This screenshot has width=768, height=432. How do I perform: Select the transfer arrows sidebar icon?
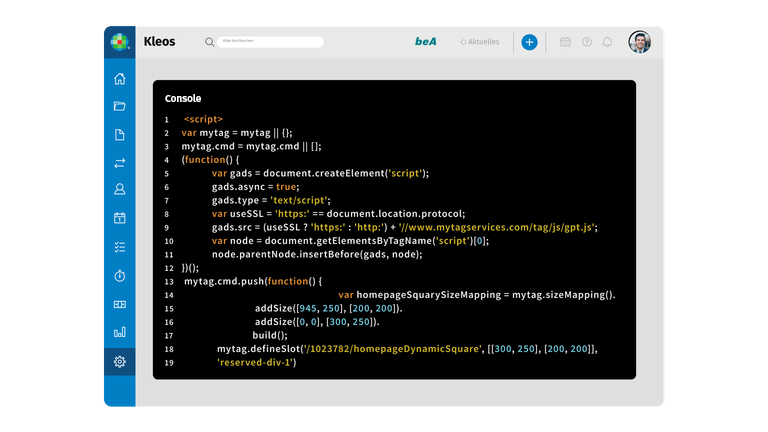[x=120, y=163]
